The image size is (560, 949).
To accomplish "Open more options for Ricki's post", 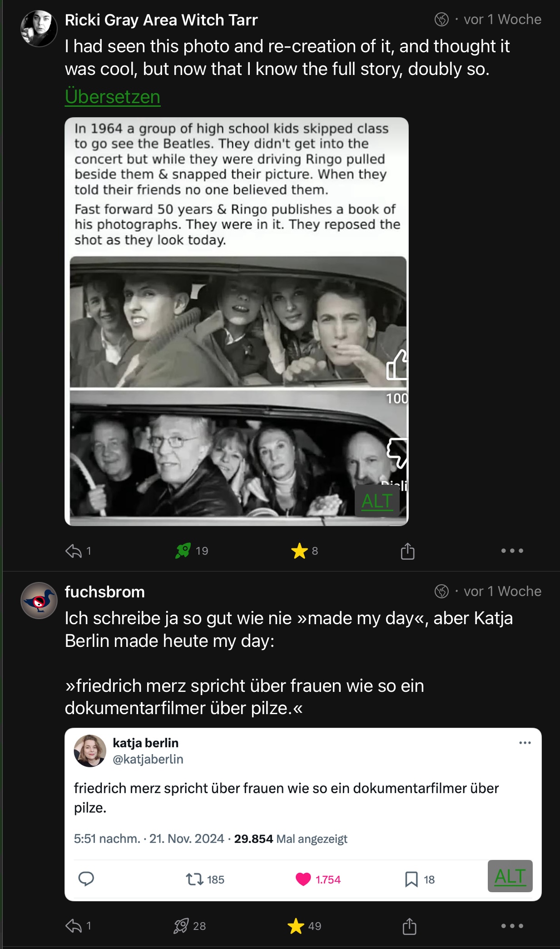I will (x=512, y=551).
